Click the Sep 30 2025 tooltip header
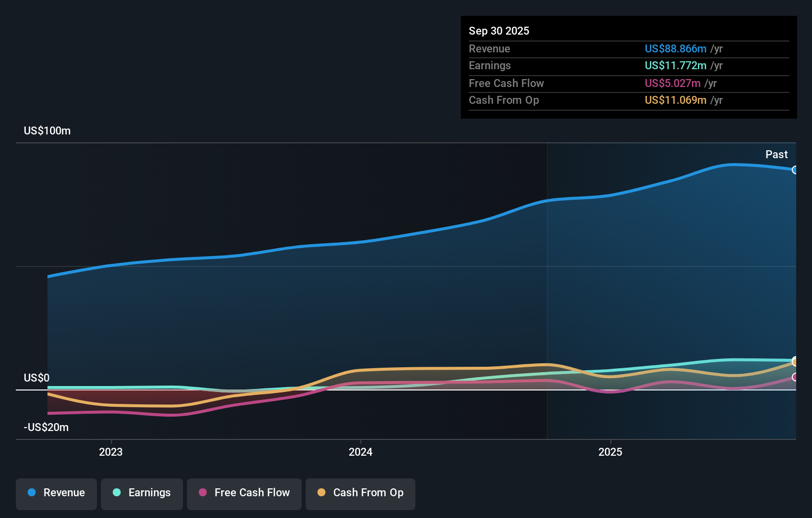Viewport: 812px width, 518px height. pos(499,31)
